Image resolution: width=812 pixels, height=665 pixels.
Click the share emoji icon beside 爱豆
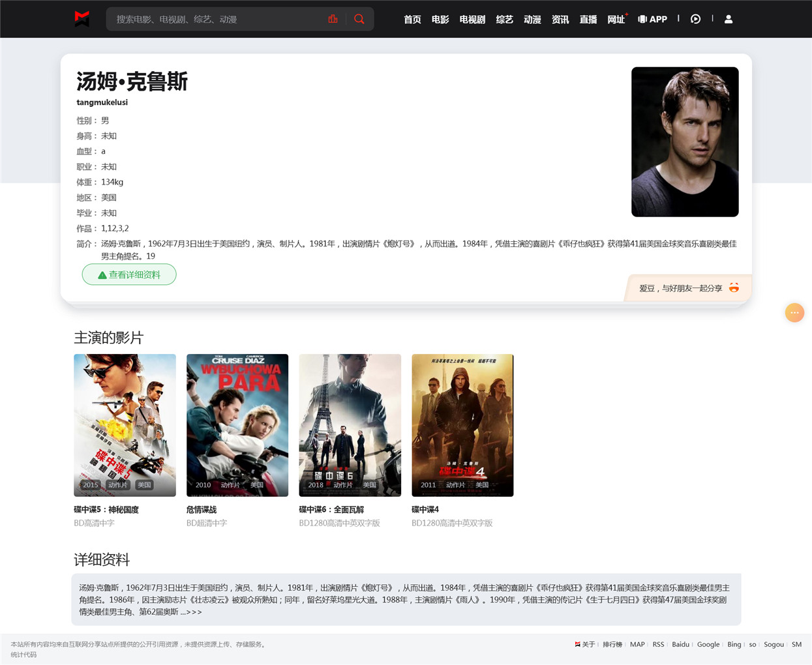pyautogui.click(x=734, y=288)
